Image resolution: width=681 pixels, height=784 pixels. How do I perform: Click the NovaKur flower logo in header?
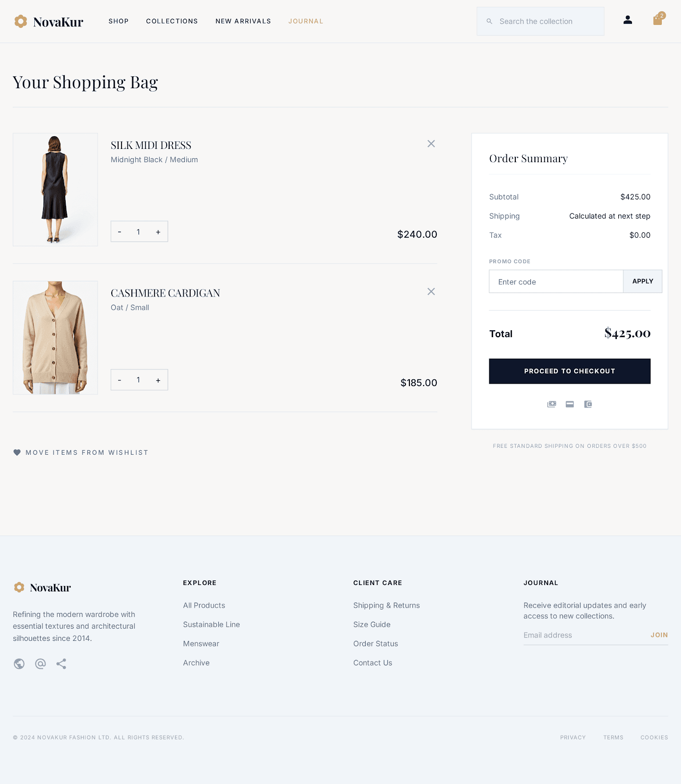(x=21, y=22)
